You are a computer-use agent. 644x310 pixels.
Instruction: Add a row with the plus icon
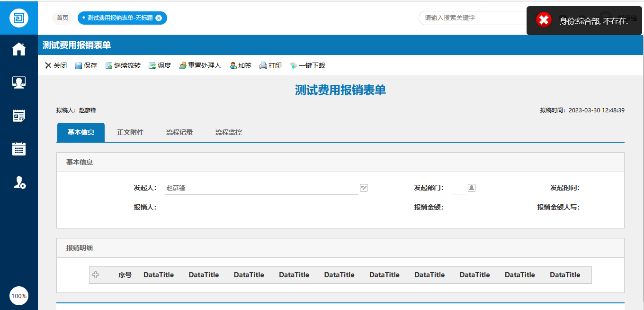(x=96, y=274)
